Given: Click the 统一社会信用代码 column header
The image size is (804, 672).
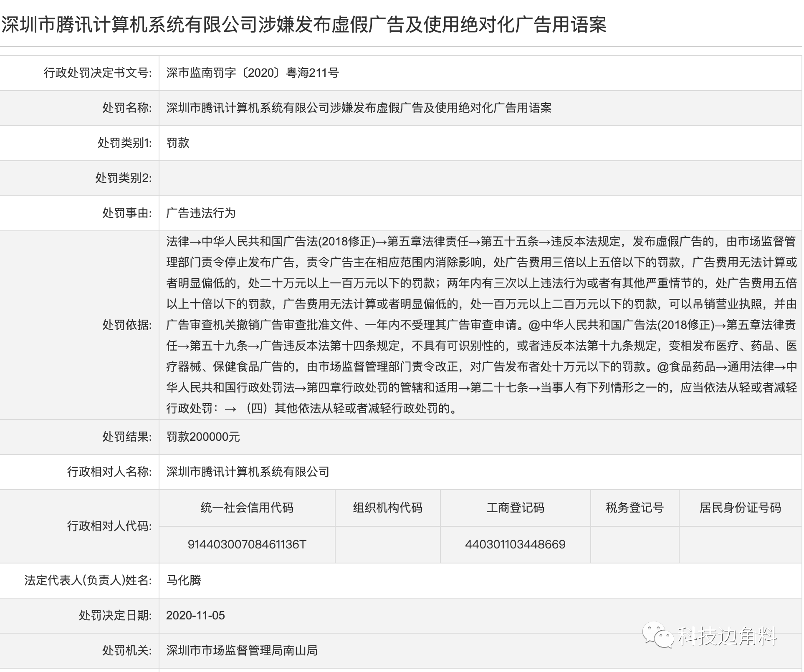Looking at the screenshot, I should coord(247,508).
